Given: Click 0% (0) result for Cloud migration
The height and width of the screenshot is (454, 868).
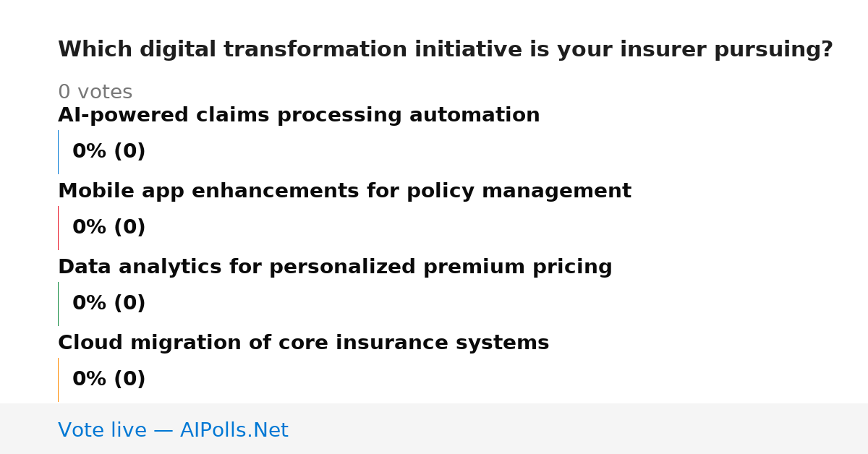Looking at the screenshot, I should [109, 380].
